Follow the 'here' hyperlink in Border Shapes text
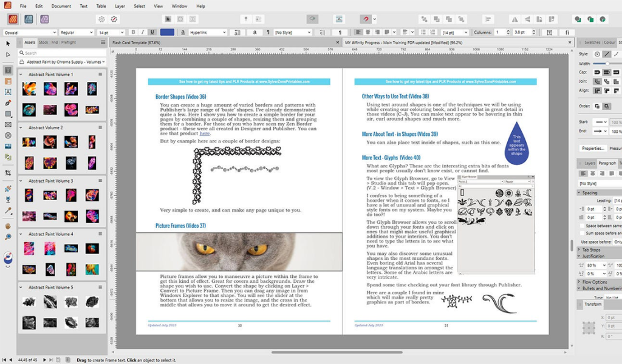The height and width of the screenshot is (364, 622). 205,133
